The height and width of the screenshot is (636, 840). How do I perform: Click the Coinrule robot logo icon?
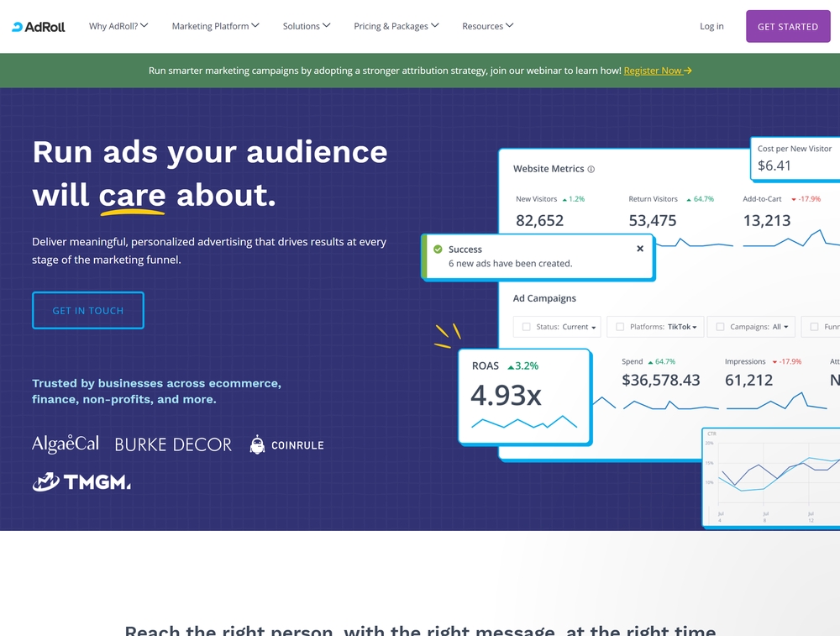257,444
